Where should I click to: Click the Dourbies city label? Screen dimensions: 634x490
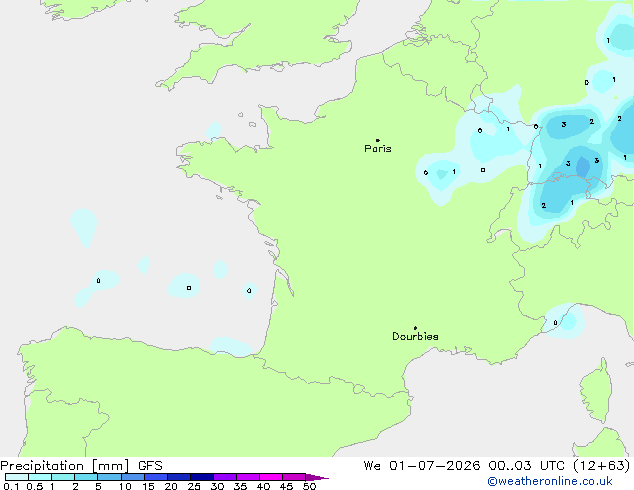[415, 336]
